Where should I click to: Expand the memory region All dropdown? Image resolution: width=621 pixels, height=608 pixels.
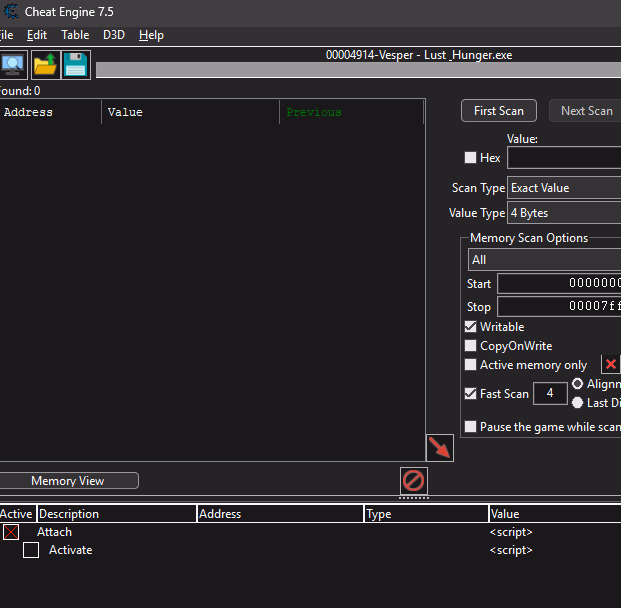point(543,260)
